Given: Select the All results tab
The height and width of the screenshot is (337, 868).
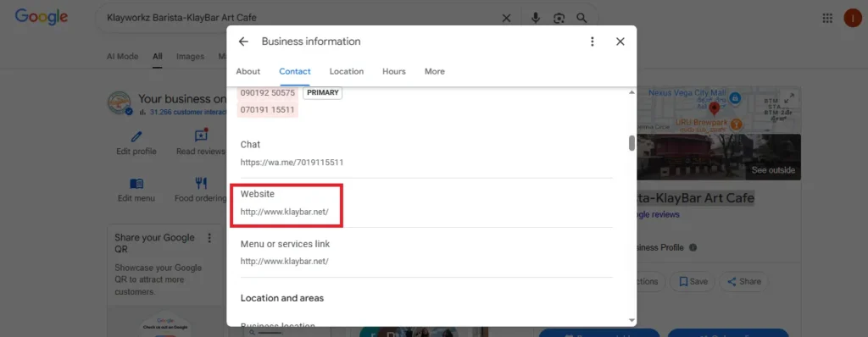Looking at the screenshot, I should 158,57.
